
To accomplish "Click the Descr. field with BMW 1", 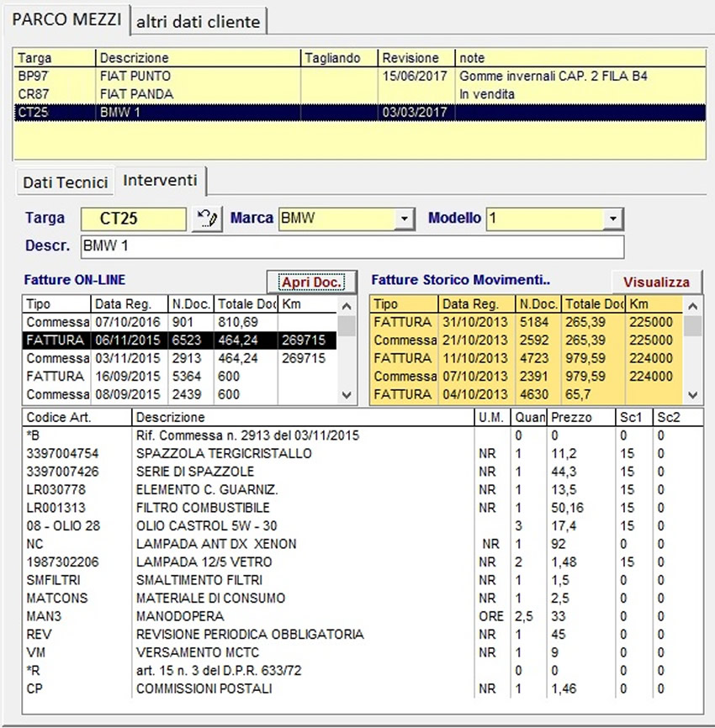I will (352, 246).
